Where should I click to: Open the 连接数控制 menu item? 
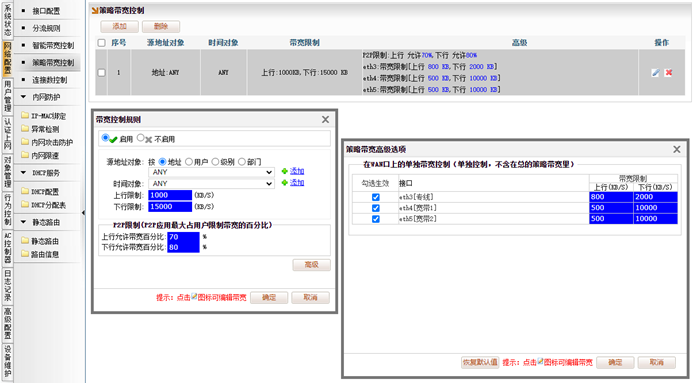click(x=50, y=80)
